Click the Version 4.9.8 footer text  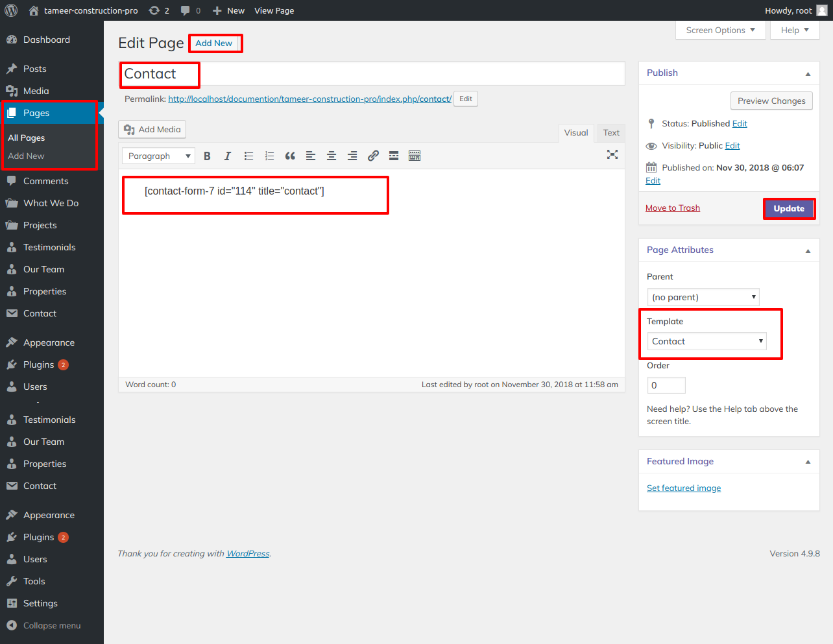(x=795, y=553)
